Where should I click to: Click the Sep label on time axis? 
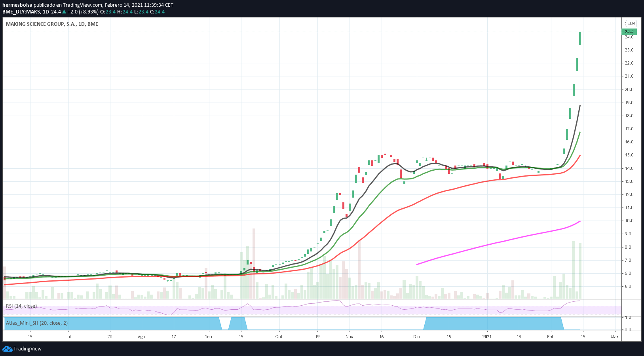pyautogui.click(x=209, y=337)
